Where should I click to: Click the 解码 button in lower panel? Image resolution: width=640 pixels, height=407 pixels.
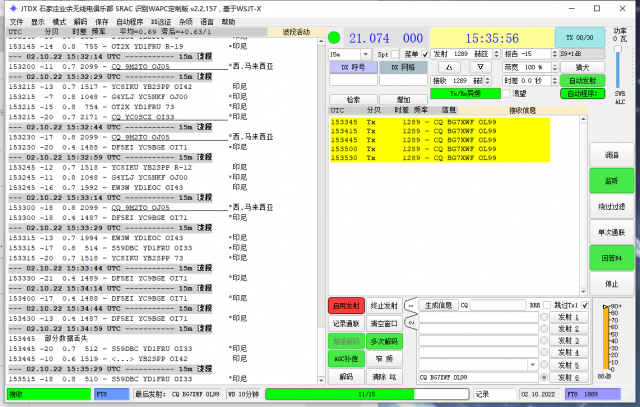click(346, 376)
